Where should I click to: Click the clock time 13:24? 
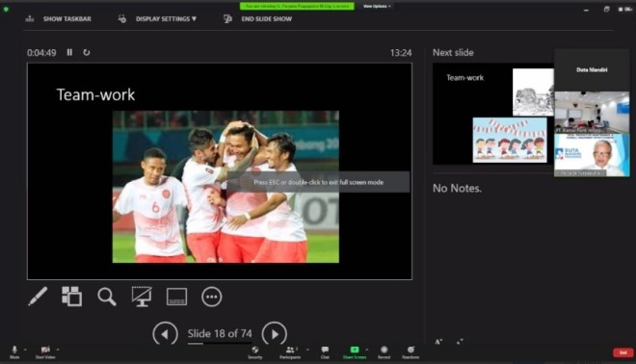coord(401,53)
